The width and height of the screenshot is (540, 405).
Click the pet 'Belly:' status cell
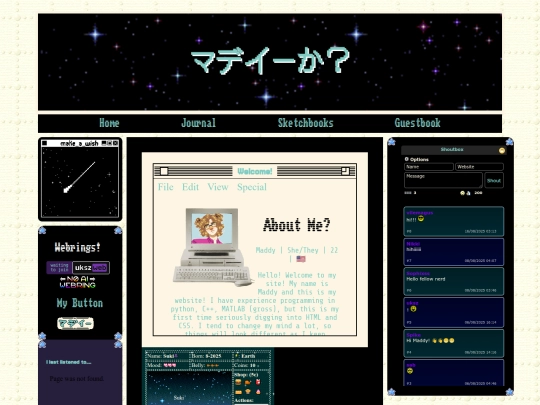[211, 365]
